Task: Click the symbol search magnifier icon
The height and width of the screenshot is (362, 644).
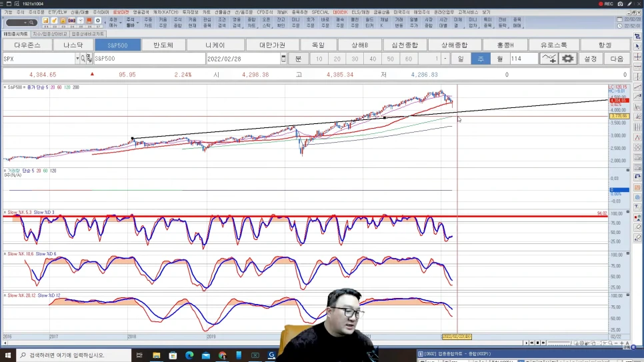Action: 83,59
